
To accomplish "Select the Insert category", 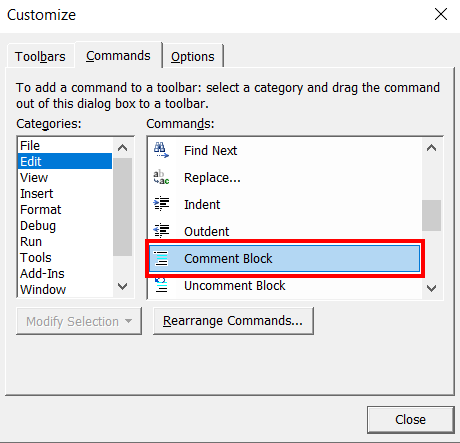I will click(x=65, y=193).
